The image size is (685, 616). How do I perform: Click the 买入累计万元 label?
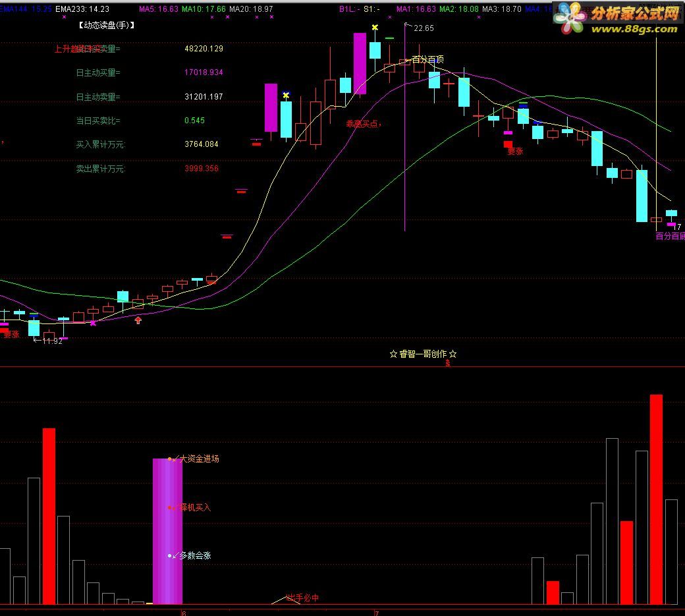coord(101,144)
